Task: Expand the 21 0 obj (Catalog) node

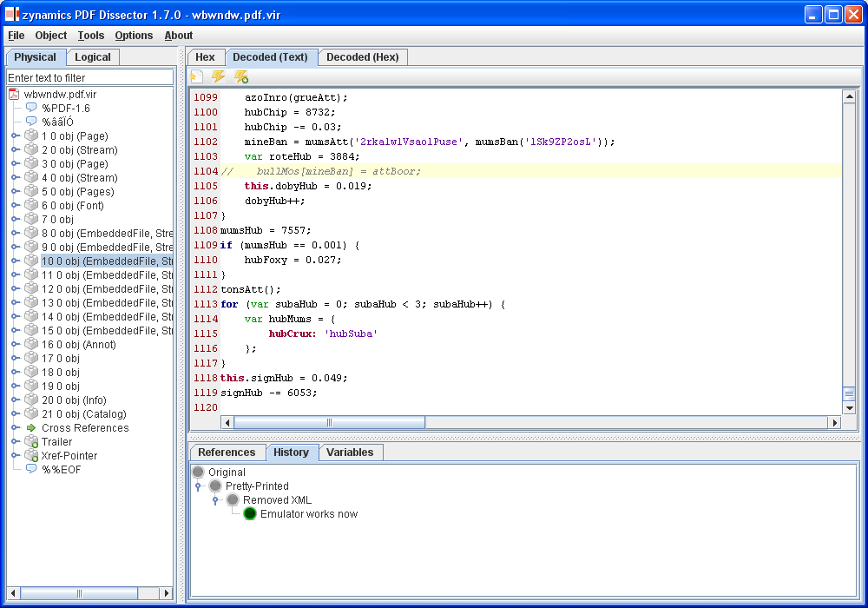Action: (15, 414)
